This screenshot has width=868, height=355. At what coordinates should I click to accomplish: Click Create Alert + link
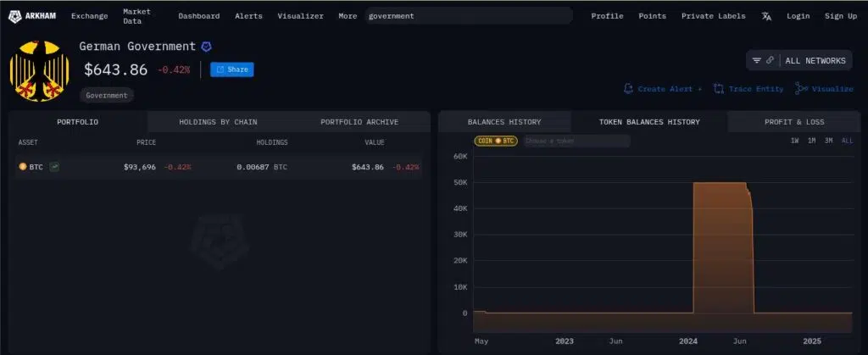point(670,88)
